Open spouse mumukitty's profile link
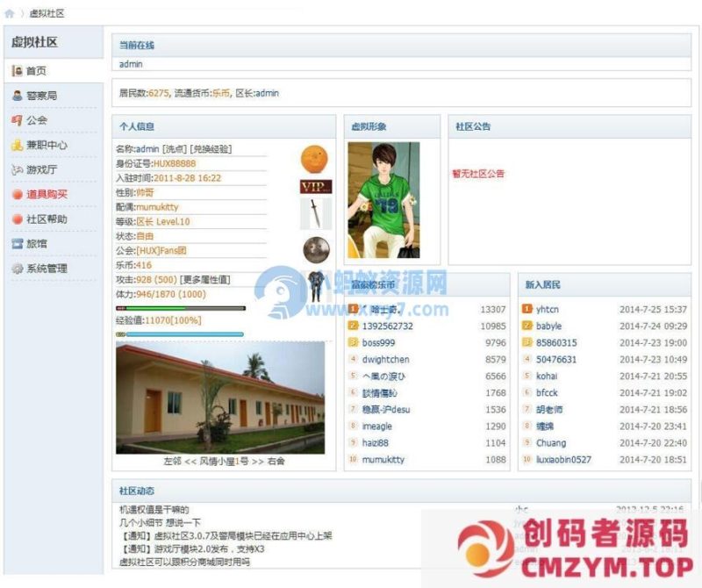The height and width of the screenshot is (588, 702). [x=160, y=207]
